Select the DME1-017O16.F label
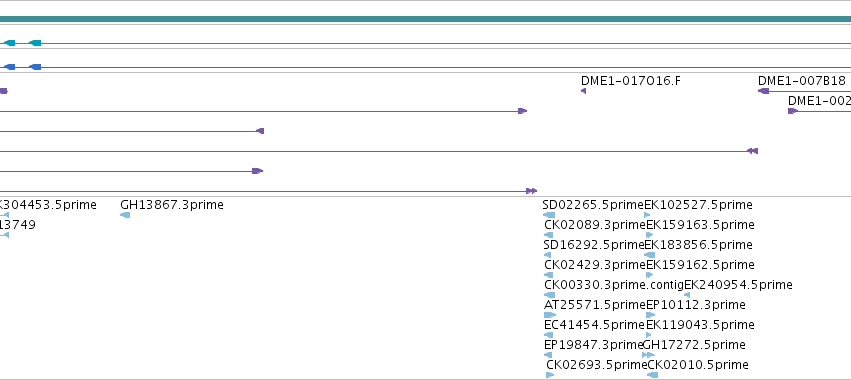The image size is (851, 380). (x=631, y=81)
